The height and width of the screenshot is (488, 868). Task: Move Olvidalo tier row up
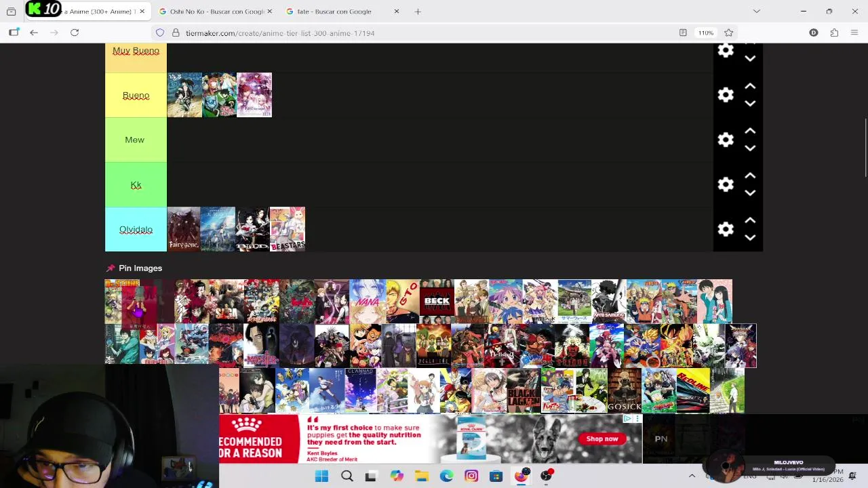tap(750, 221)
